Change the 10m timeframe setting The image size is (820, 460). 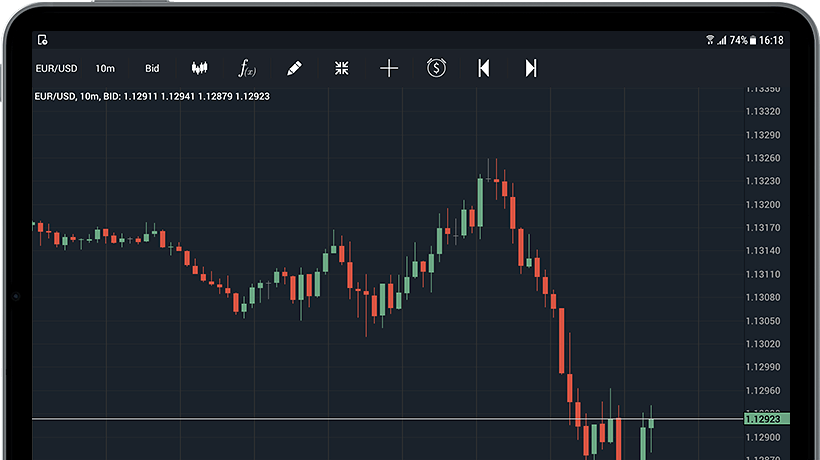(105, 68)
